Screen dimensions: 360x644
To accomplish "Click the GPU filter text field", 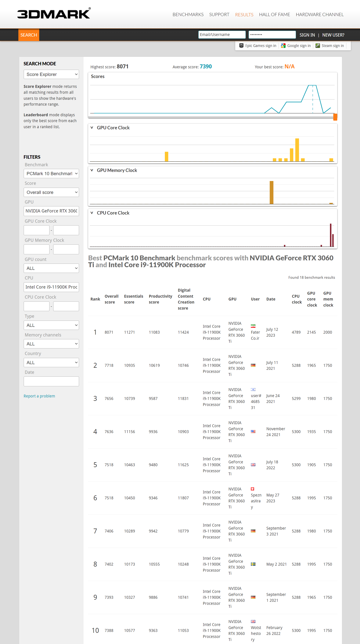I will (x=51, y=211).
